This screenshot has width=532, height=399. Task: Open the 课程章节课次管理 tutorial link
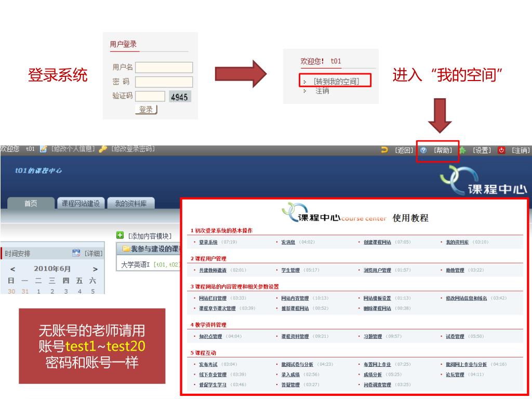217,309
